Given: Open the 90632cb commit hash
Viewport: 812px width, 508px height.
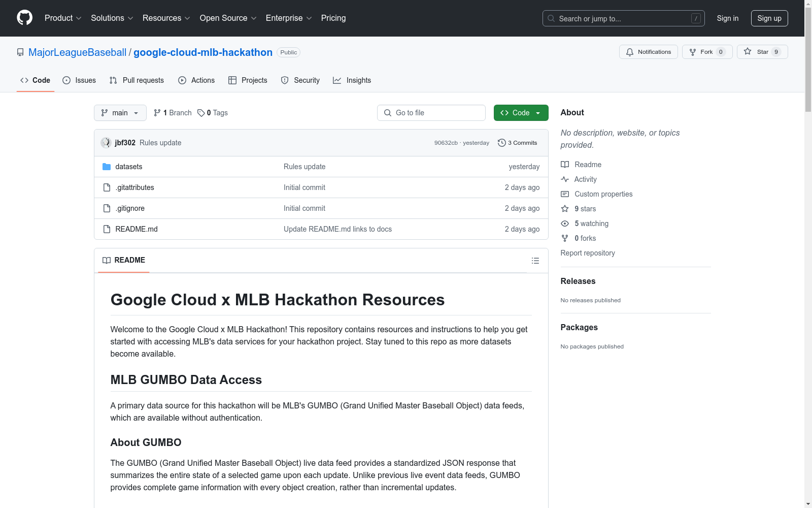Looking at the screenshot, I should tap(446, 143).
